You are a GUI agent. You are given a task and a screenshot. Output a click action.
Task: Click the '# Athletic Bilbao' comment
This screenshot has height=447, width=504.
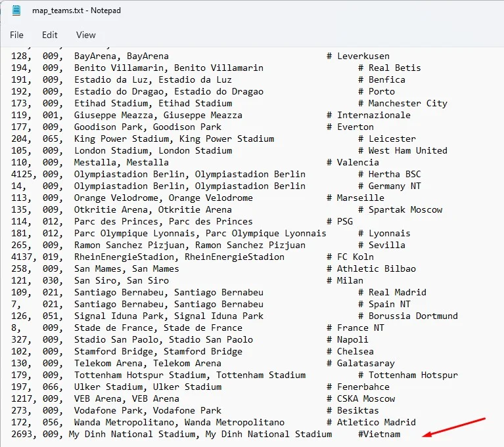(x=371, y=268)
